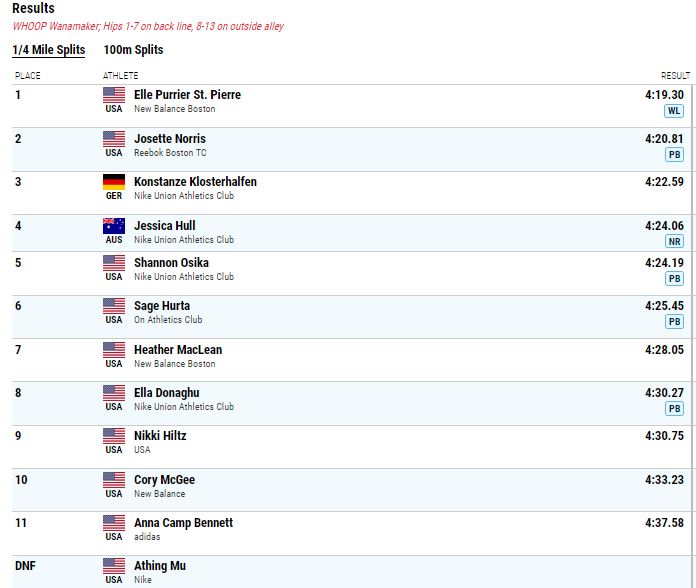The image size is (696, 588).
Task: Click the NR badge for Jessica Hull
Action: pos(674,241)
